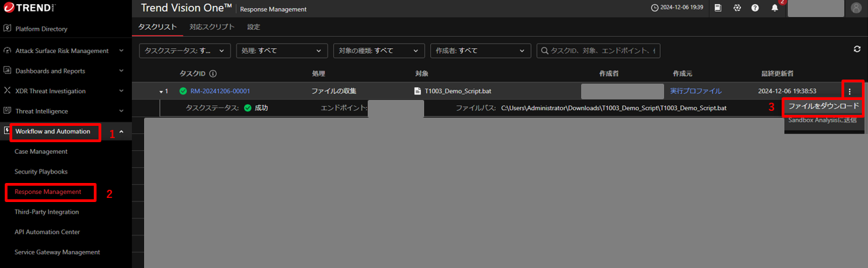
Task: Select Sandbox Analysisに送信 menu item
Action: pos(822,120)
